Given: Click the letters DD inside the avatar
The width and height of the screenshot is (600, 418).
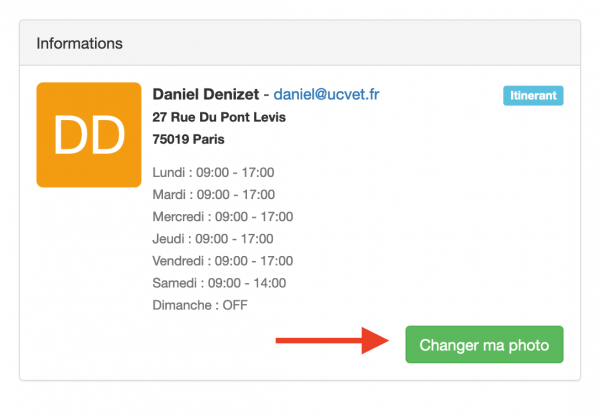Looking at the screenshot, I should pos(88,136).
